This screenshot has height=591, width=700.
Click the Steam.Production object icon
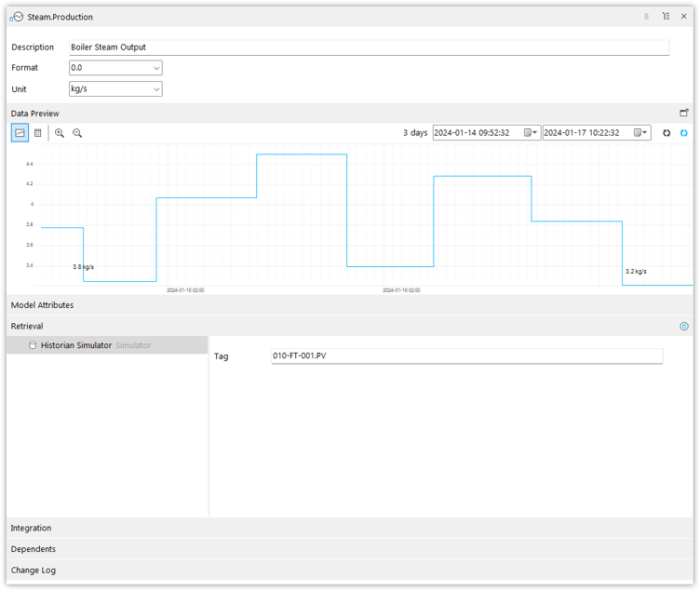point(17,17)
